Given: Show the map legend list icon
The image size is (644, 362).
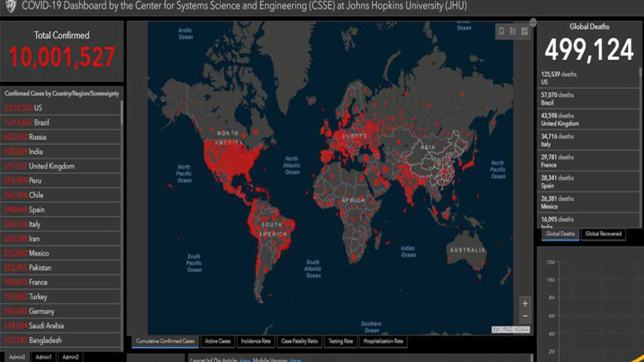Looking at the screenshot, I should coord(513,32).
